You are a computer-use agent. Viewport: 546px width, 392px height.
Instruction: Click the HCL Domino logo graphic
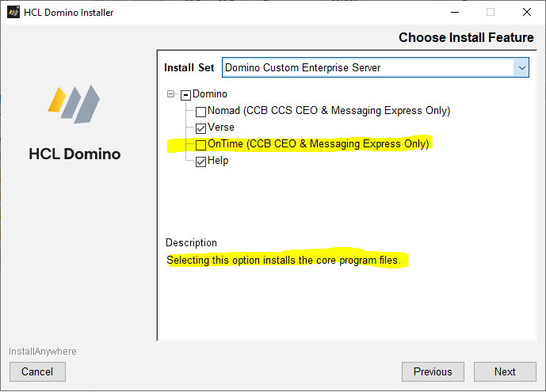tap(74, 104)
